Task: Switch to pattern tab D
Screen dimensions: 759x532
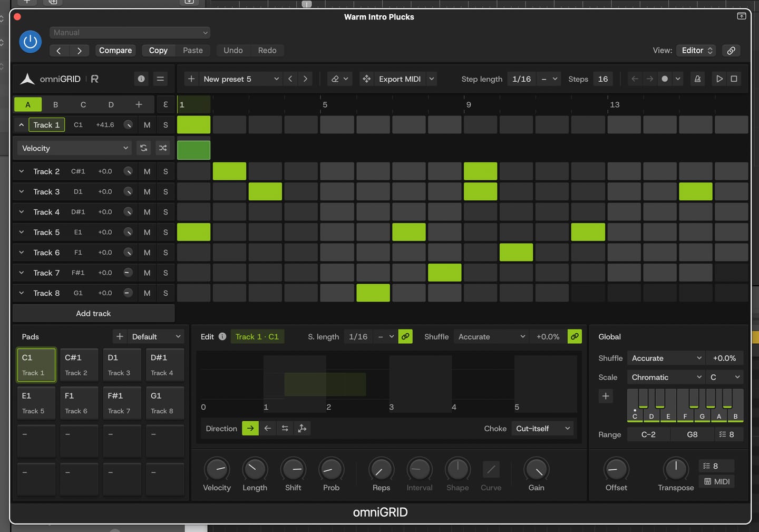Action: pyautogui.click(x=111, y=104)
